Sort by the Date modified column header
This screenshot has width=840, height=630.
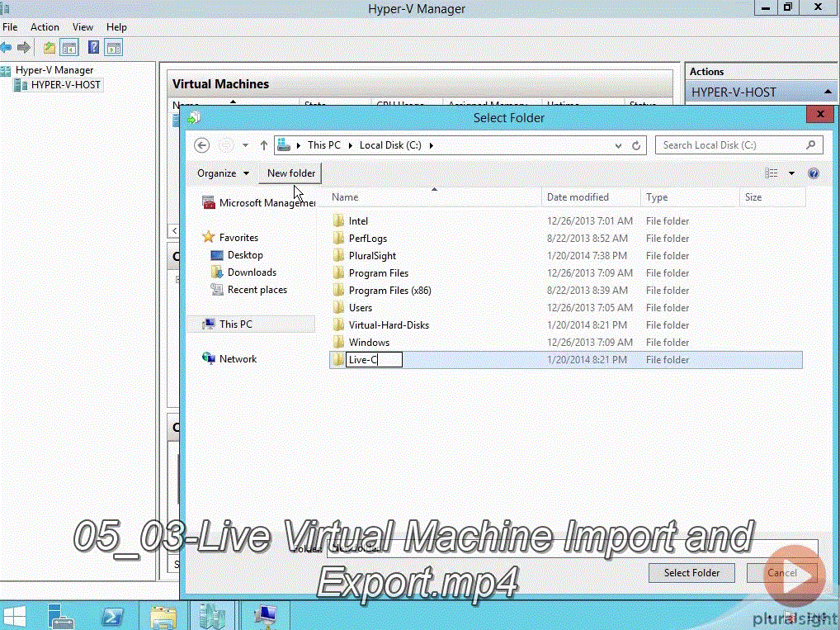pyautogui.click(x=591, y=197)
